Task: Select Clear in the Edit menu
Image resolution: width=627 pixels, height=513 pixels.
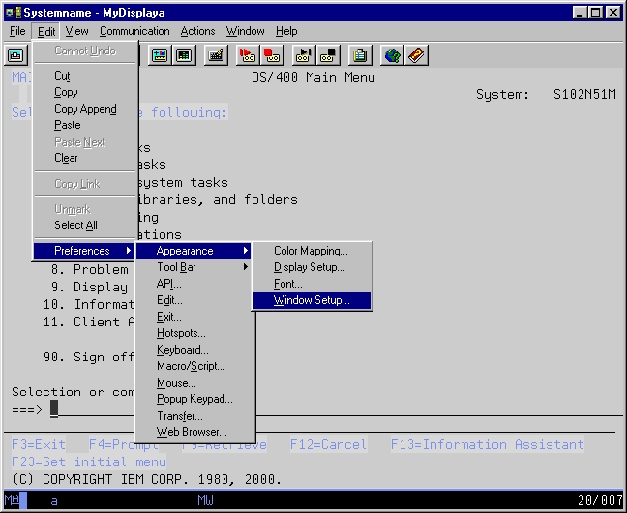Action: [85, 158]
